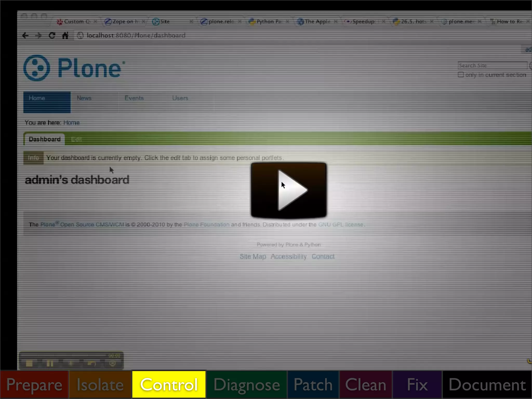Jump to the Document section
This screenshot has width=532, height=399.
click(x=487, y=385)
